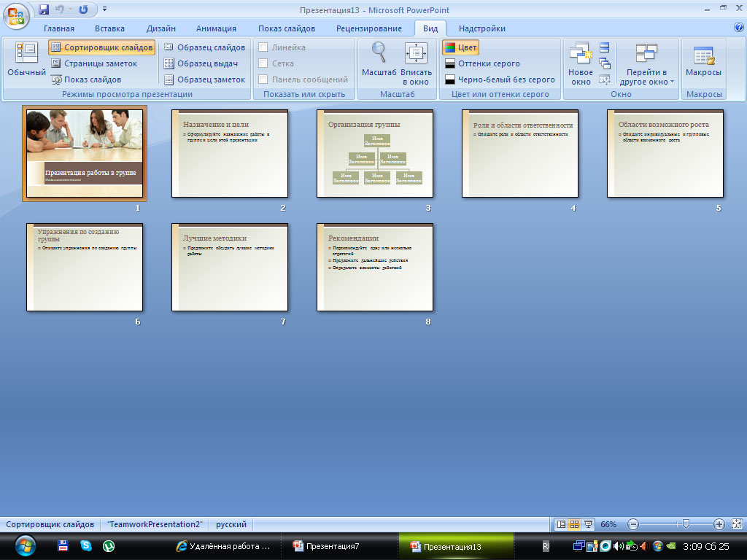Open the Масштаб zoom magnifier tool
Viewport: 747px width, 560px height.
pyautogui.click(x=379, y=52)
